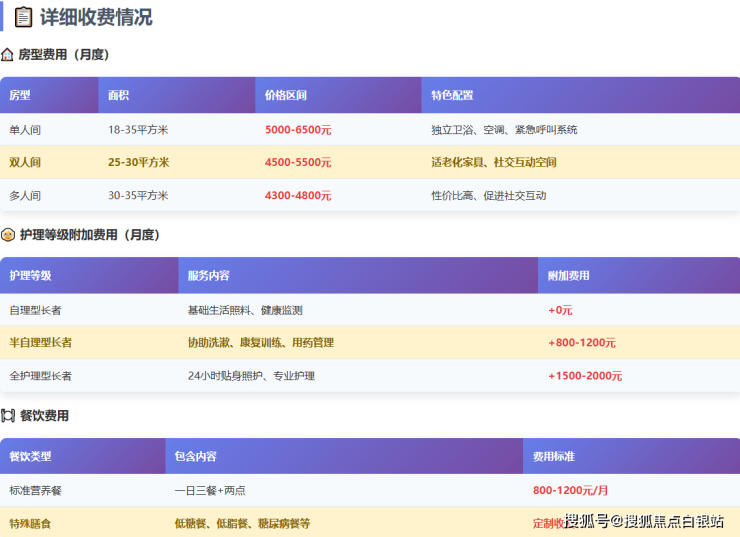Click the 5000-6500元 price text
Viewport: 740px width, 537px height.
pos(298,130)
